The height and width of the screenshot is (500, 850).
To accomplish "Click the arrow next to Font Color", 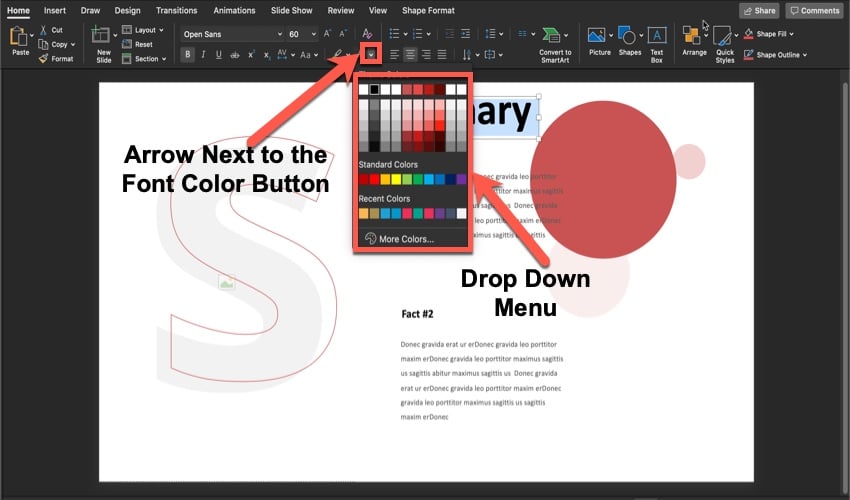I will (371, 54).
